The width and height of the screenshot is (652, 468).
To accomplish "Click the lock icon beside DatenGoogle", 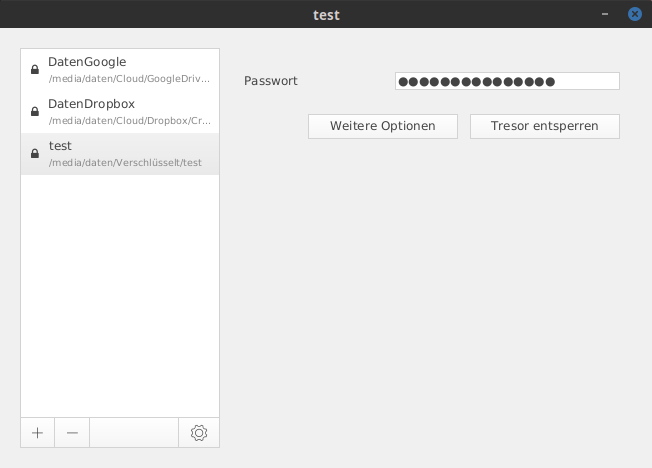I will (x=35, y=69).
